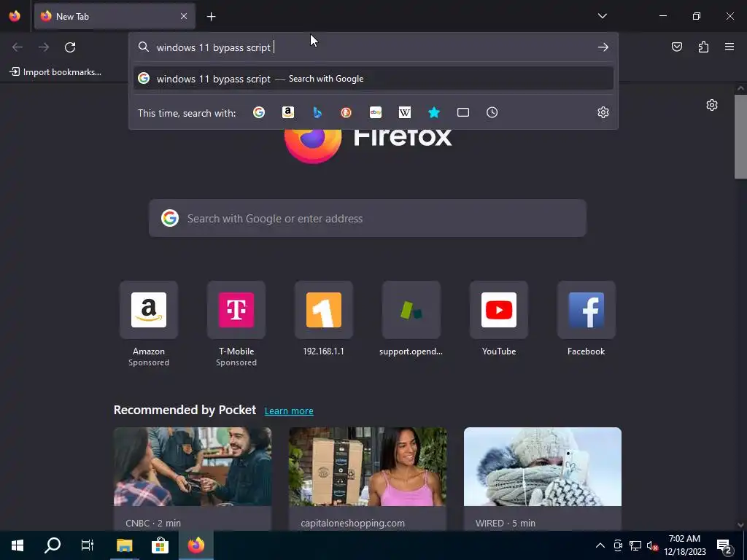Screen dimensions: 747x560
Task: Personalize new tab gear icon
Action: point(712,105)
